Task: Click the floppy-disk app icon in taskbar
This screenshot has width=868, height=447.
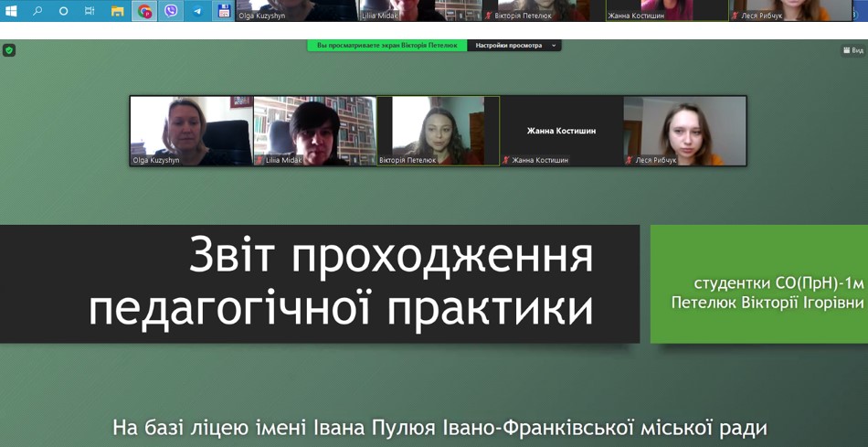Action: [x=224, y=11]
